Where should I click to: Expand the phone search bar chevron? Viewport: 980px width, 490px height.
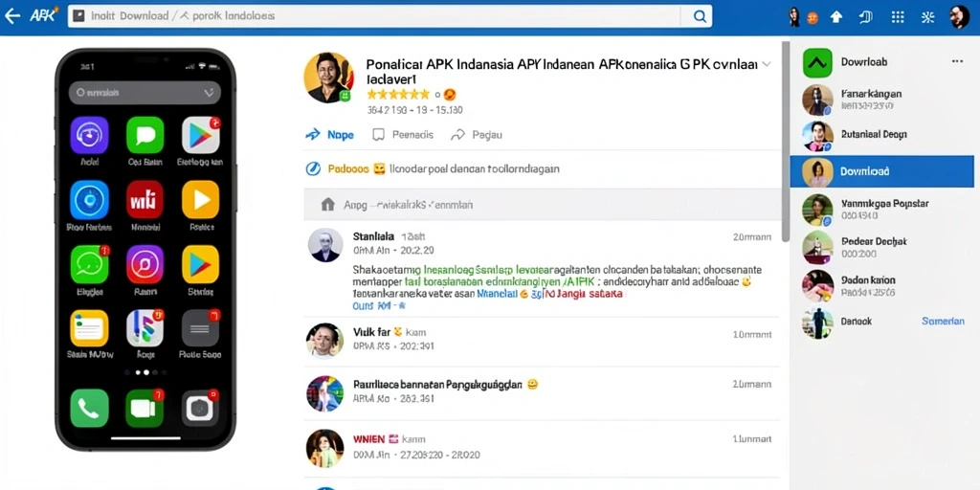click(209, 93)
